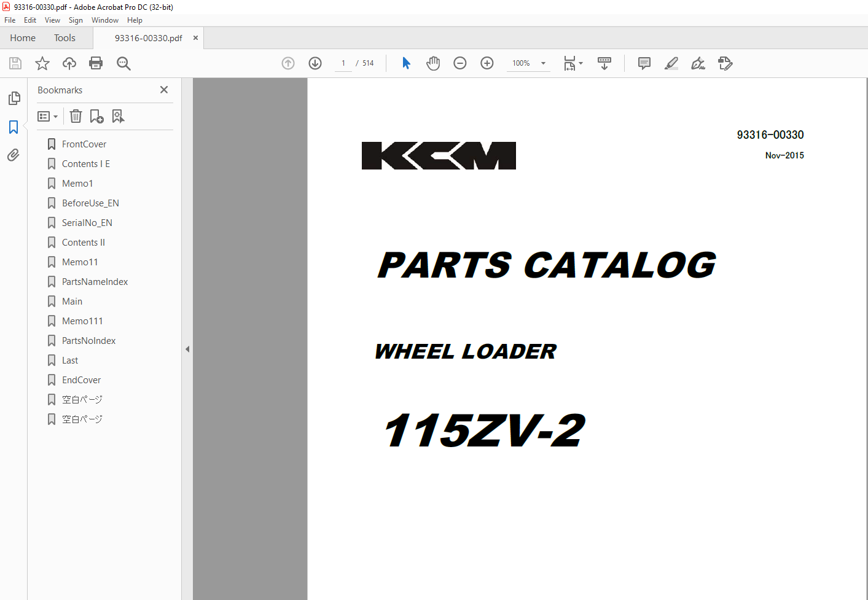Select the 93316-00330.pdf document tab
868x600 pixels.
tap(148, 37)
